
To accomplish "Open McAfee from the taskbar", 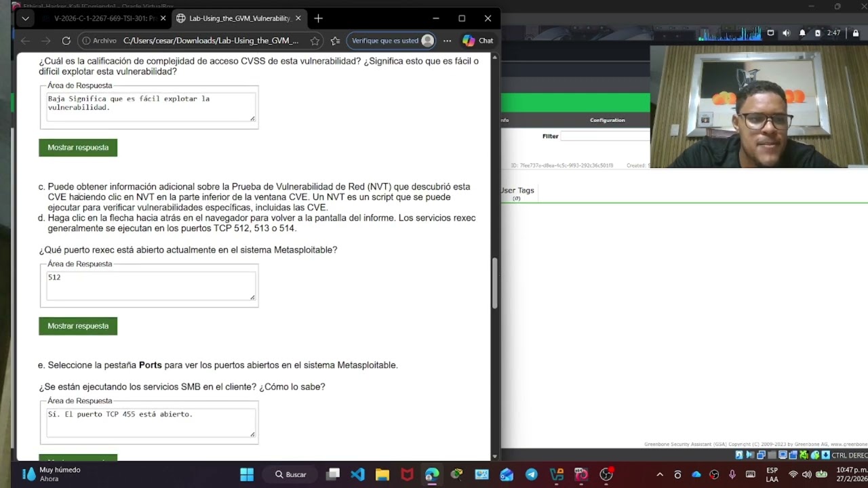I will 407,474.
